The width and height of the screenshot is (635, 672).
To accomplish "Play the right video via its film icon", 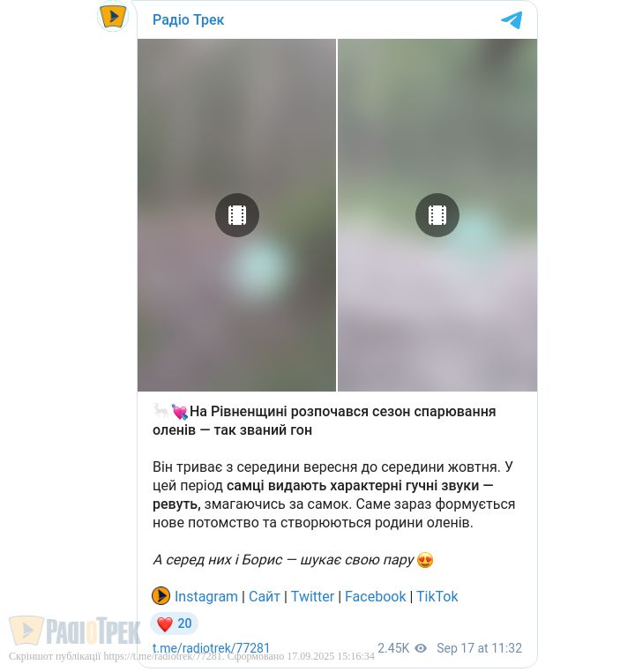I will (x=437, y=215).
